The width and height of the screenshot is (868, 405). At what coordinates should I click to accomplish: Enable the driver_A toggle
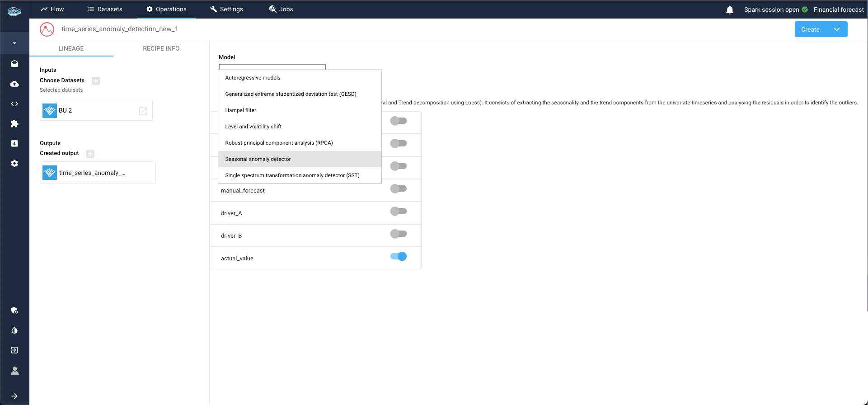coord(399,212)
